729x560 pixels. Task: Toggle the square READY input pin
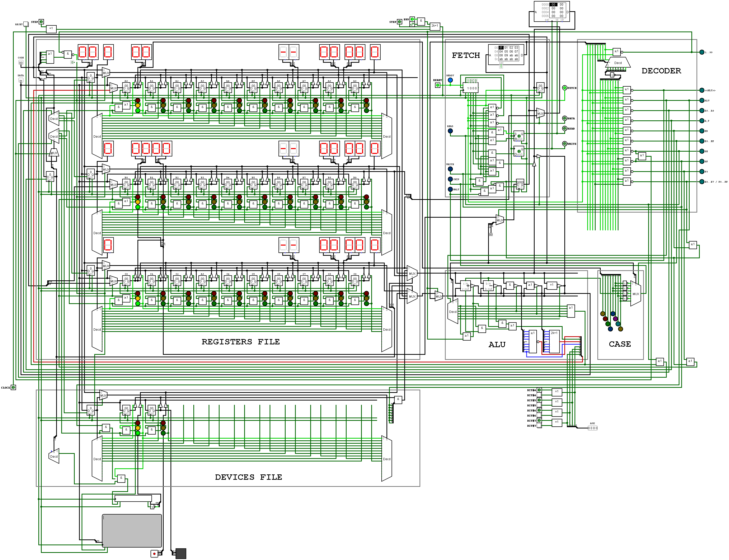[x=438, y=85]
